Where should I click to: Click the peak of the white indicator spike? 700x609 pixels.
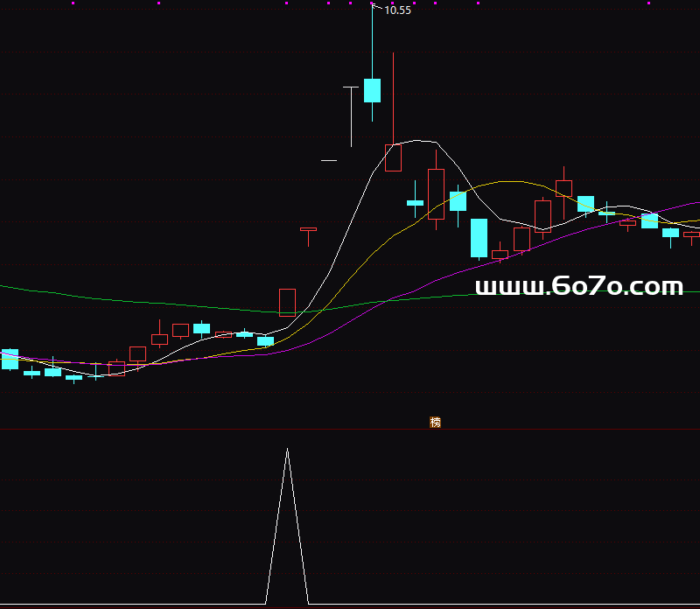tap(287, 450)
